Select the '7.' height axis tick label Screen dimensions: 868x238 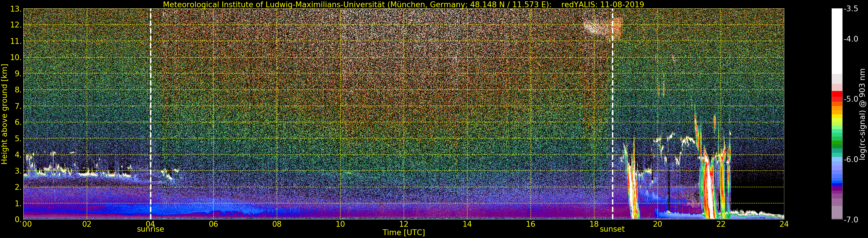click(x=18, y=106)
